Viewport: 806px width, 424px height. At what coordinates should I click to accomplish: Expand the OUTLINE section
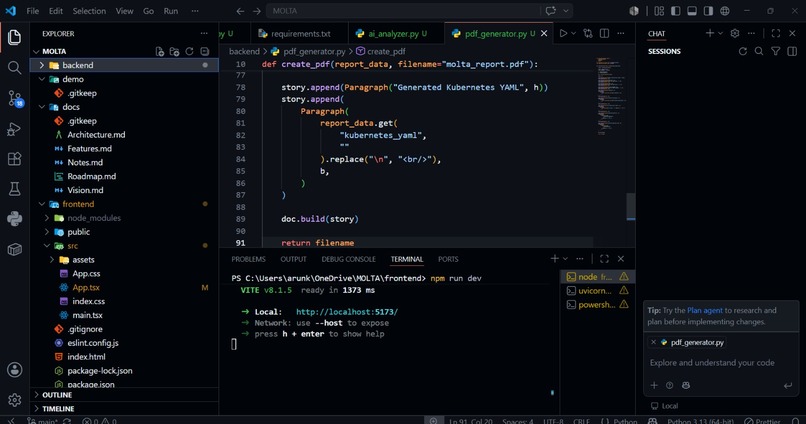point(125,395)
